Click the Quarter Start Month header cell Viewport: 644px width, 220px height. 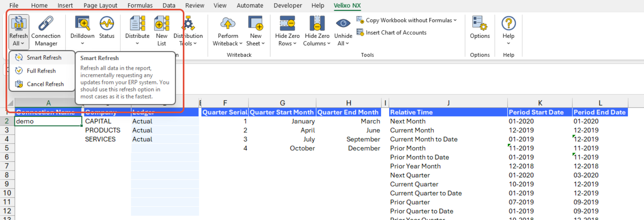282,112
